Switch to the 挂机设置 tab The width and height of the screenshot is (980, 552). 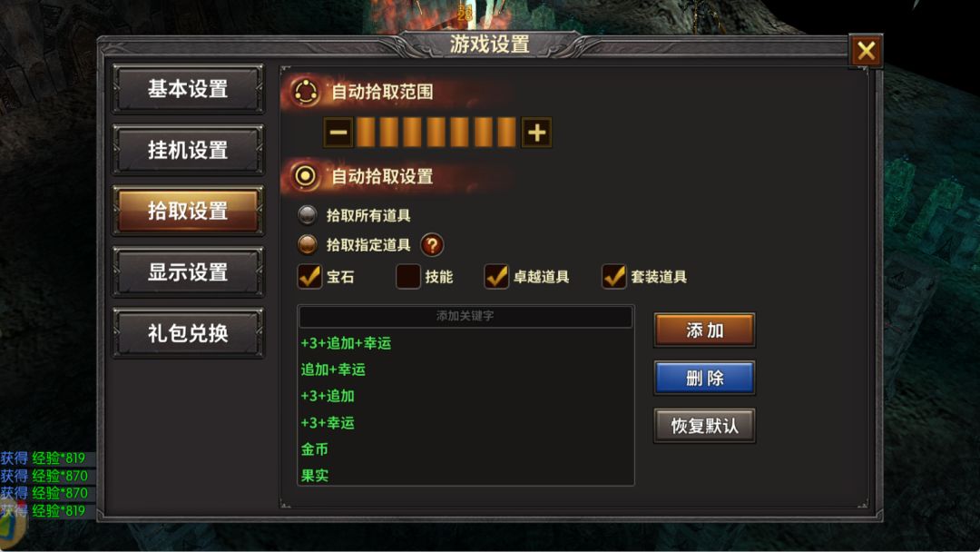pyautogui.click(x=188, y=150)
